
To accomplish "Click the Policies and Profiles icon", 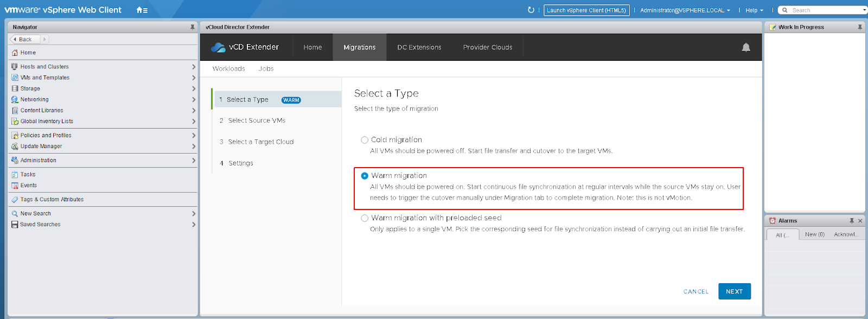I will [15, 136].
